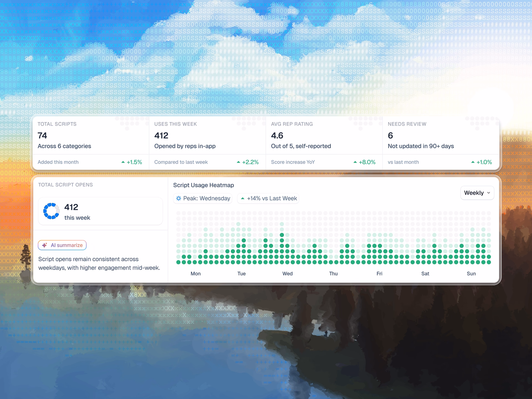The image size is (532, 399).
Task: Click the 412 this week box
Action: 100,211
